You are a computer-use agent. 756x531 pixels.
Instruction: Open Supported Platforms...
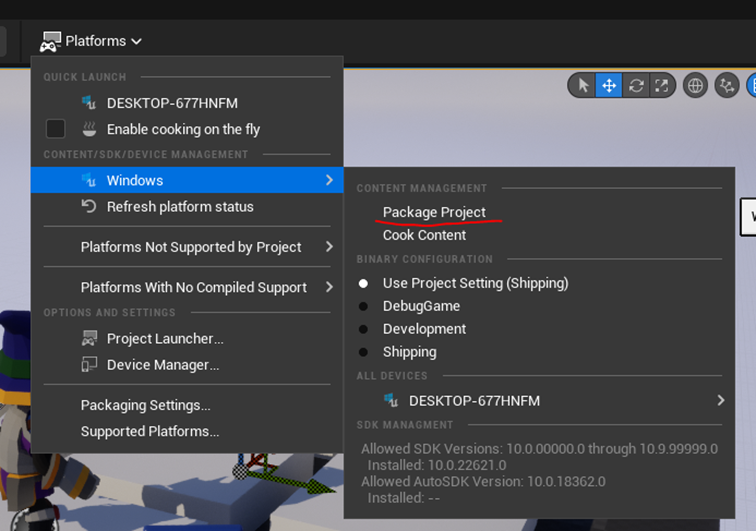pos(187,432)
